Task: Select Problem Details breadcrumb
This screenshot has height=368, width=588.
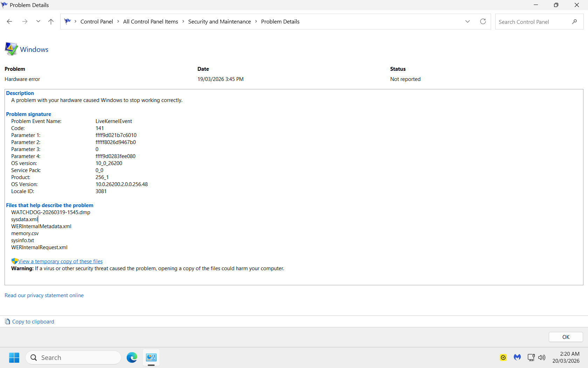Action: [x=280, y=21]
